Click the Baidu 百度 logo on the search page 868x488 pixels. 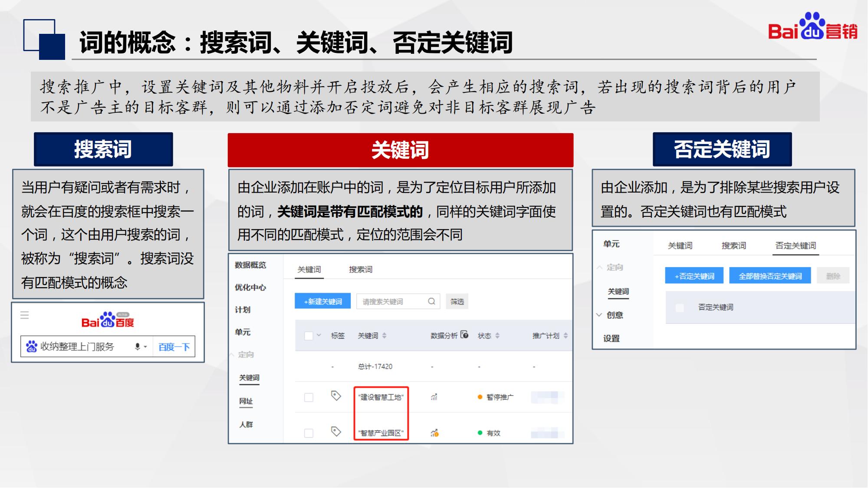pos(108,320)
